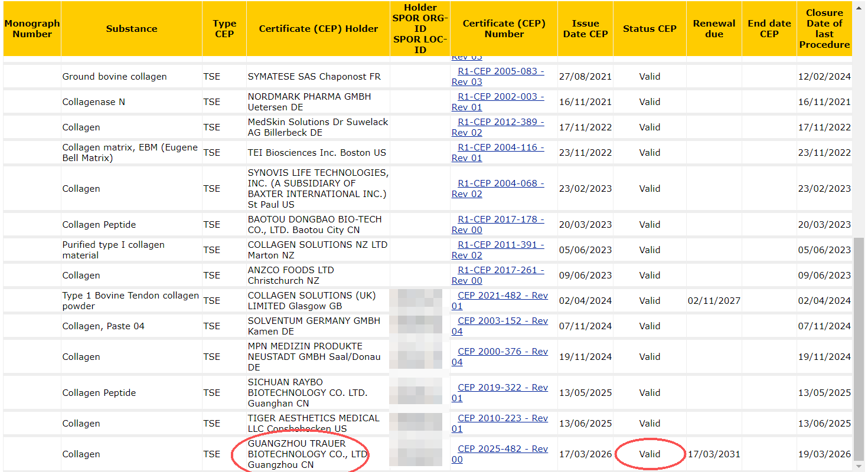
Task: Open the R1-CEP 2017-178 Rev 00 certificate
Action: pyautogui.click(x=501, y=219)
